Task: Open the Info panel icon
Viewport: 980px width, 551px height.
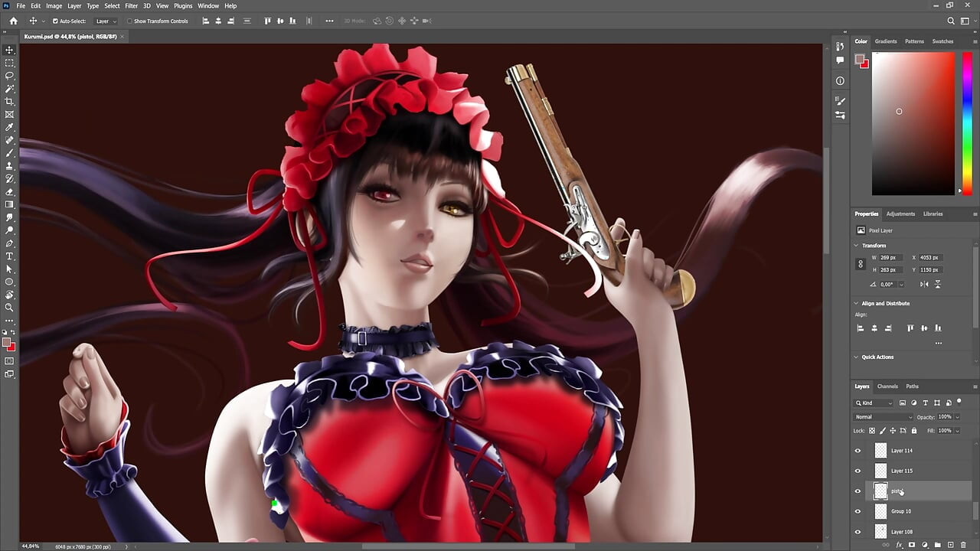Action: coord(840,80)
